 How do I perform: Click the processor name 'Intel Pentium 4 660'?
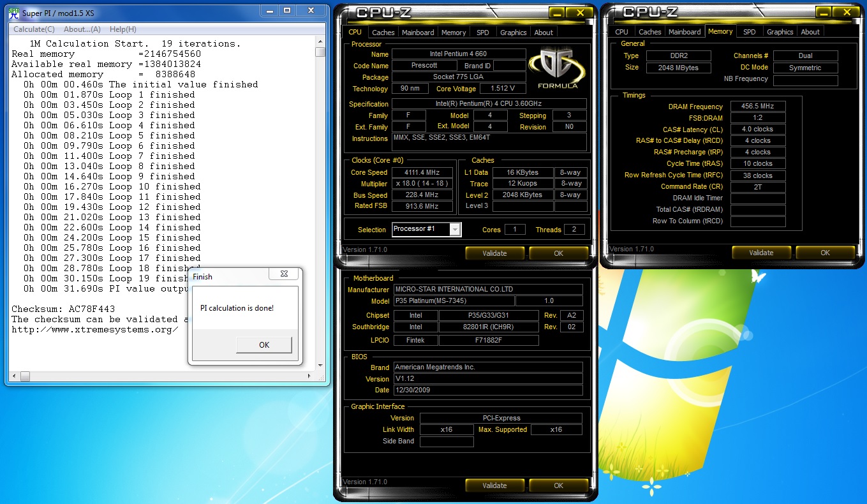[459, 54]
